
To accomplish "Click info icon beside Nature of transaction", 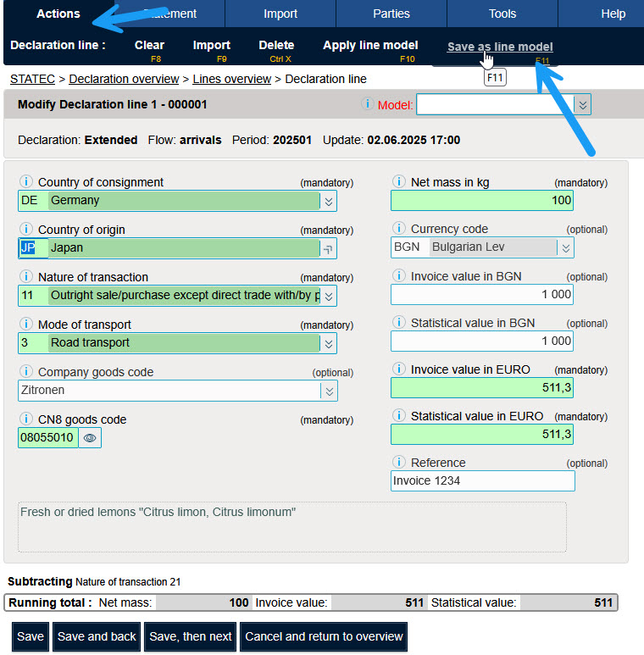I will [x=25, y=277].
